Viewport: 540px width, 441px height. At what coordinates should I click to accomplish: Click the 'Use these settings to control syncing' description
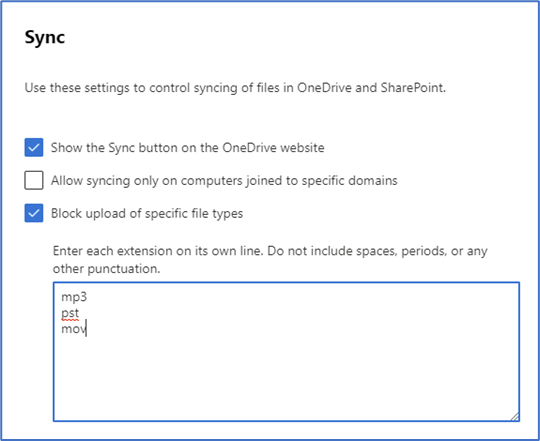[x=235, y=88]
